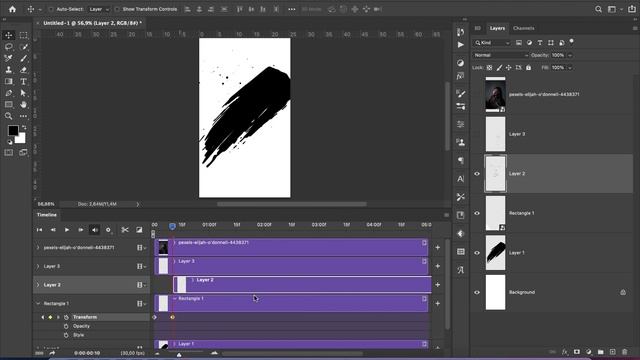Toggle Opacity stopwatch for Rectangle 1
640x360 pixels.
pos(66,326)
